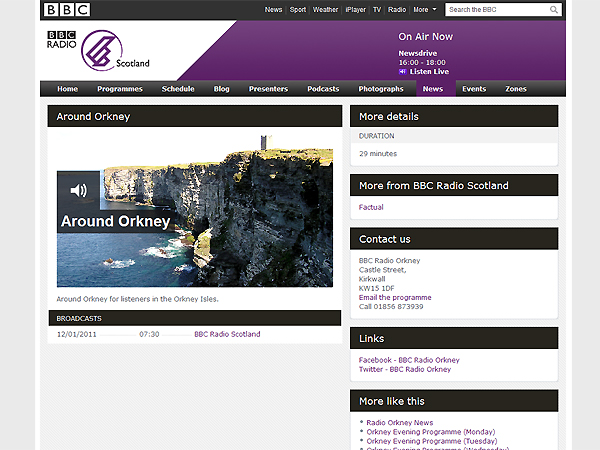Open the Schedule tab
Screen dimensions: 600x450
(x=178, y=89)
